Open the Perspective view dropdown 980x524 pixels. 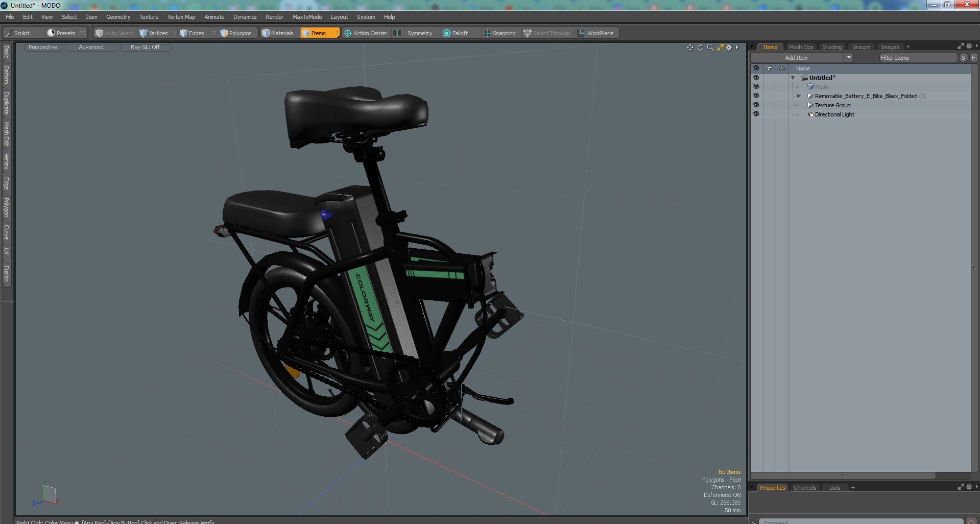coord(43,47)
